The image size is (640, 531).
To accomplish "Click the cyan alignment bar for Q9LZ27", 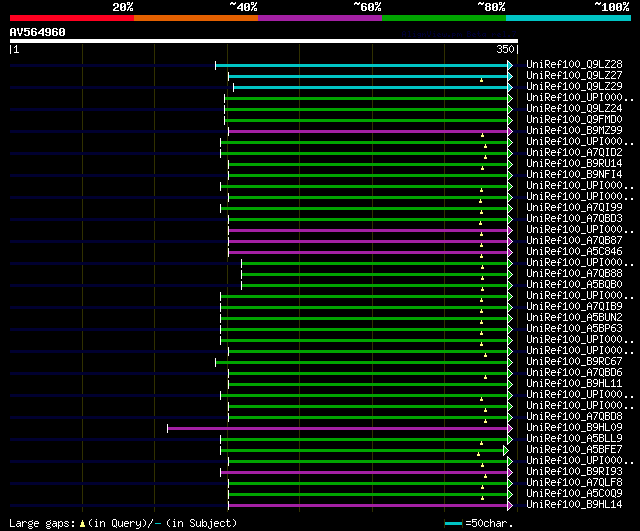I will [x=368, y=76].
